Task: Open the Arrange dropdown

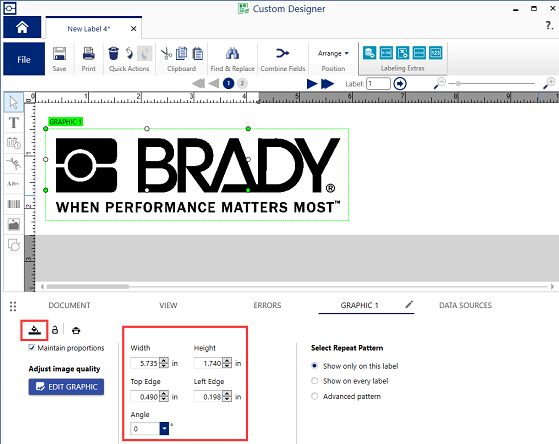Action: click(x=333, y=53)
